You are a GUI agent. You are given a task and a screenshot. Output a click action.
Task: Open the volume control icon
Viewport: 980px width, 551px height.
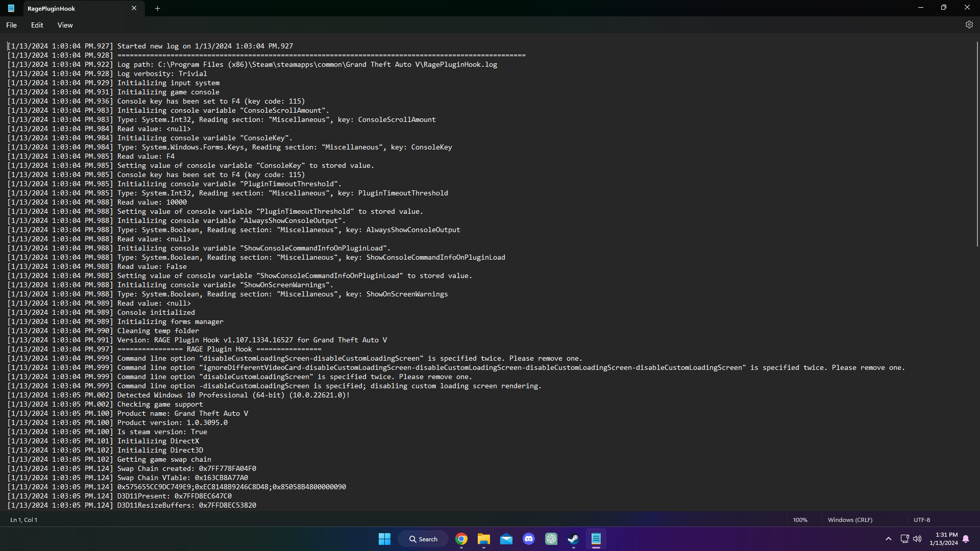pyautogui.click(x=917, y=539)
